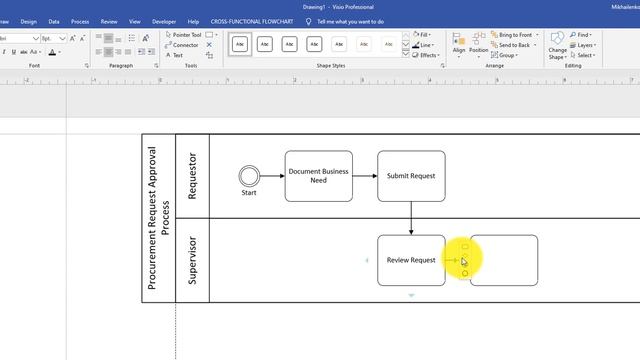Image resolution: width=640 pixels, height=360 pixels.
Task: Click the AutoConnect arrow left of Review Request
Action: [367, 260]
